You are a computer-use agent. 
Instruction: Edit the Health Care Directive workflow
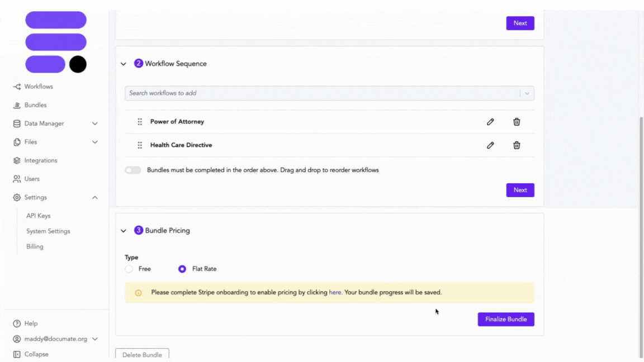[x=490, y=145]
